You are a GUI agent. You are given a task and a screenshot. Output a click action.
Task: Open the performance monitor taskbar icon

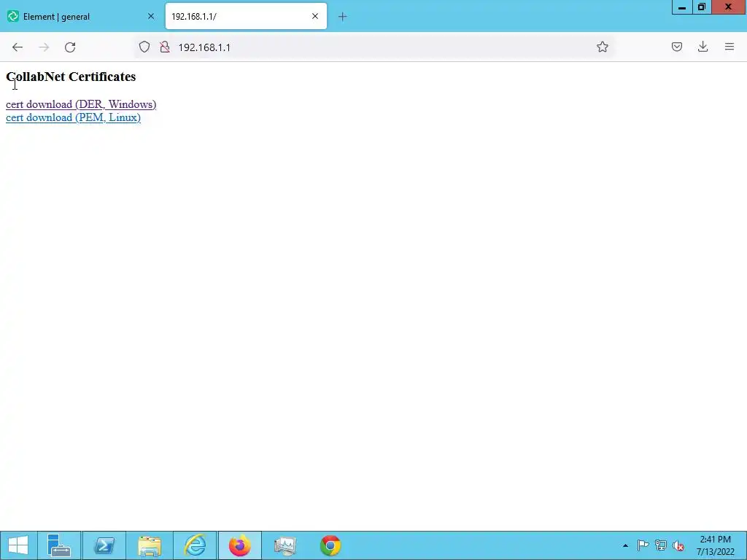click(285, 545)
